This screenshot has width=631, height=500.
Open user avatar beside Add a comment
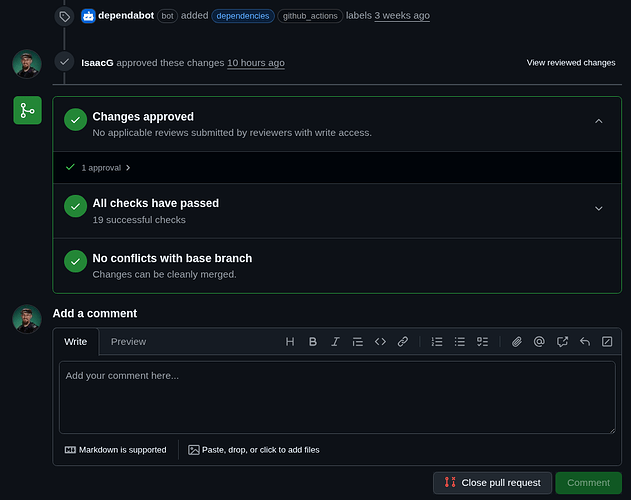click(x=27, y=319)
